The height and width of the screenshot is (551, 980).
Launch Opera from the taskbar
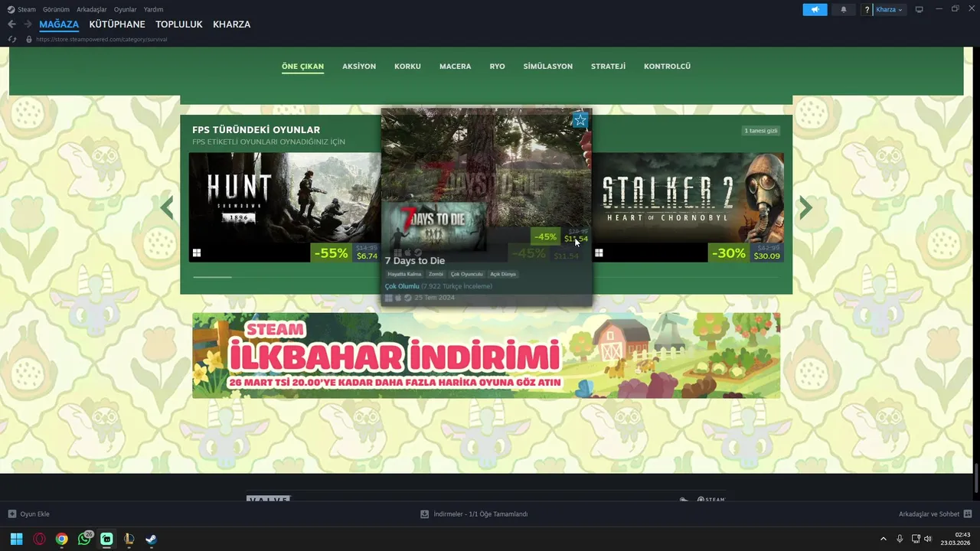pyautogui.click(x=39, y=539)
